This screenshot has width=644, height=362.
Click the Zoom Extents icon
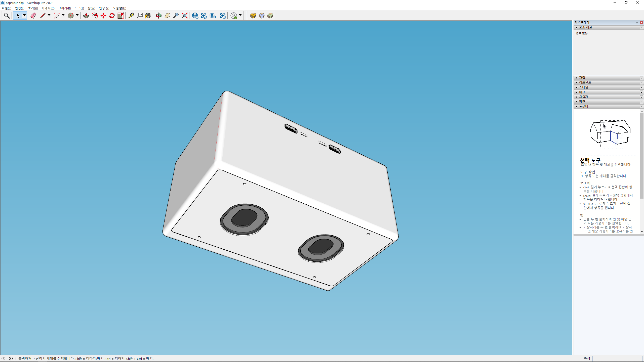pos(185,16)
